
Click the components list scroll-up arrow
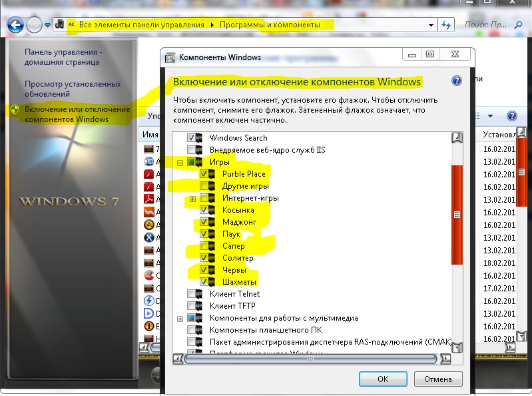(457, 138)
